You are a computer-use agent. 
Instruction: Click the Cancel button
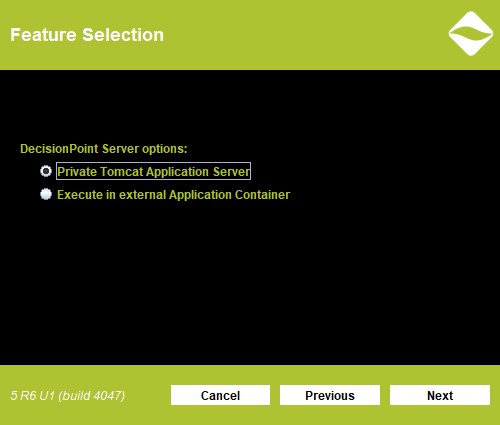coord(220,395)
